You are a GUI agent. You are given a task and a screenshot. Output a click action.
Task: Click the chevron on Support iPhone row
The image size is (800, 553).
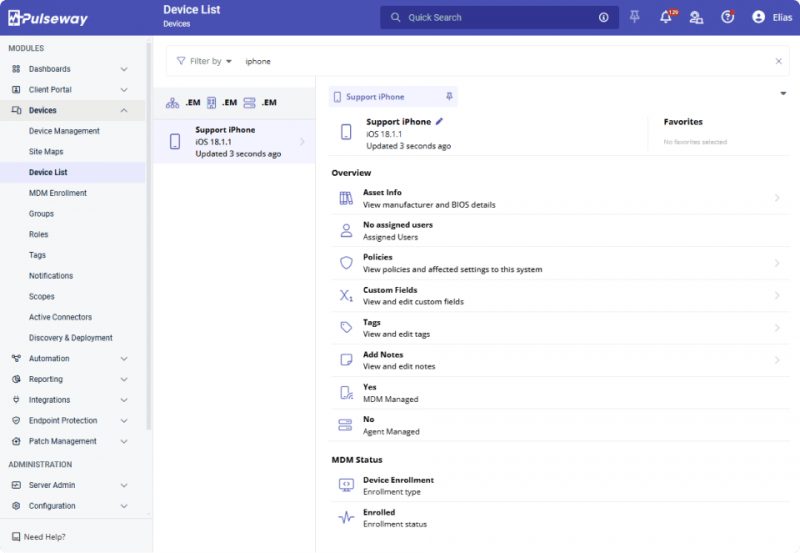pyautogui.click(x=303, y=141)
